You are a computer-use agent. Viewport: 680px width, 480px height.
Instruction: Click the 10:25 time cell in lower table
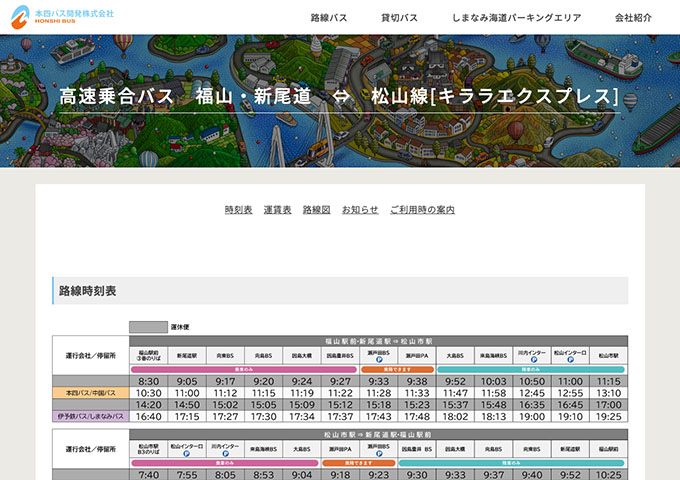point(608,475)
